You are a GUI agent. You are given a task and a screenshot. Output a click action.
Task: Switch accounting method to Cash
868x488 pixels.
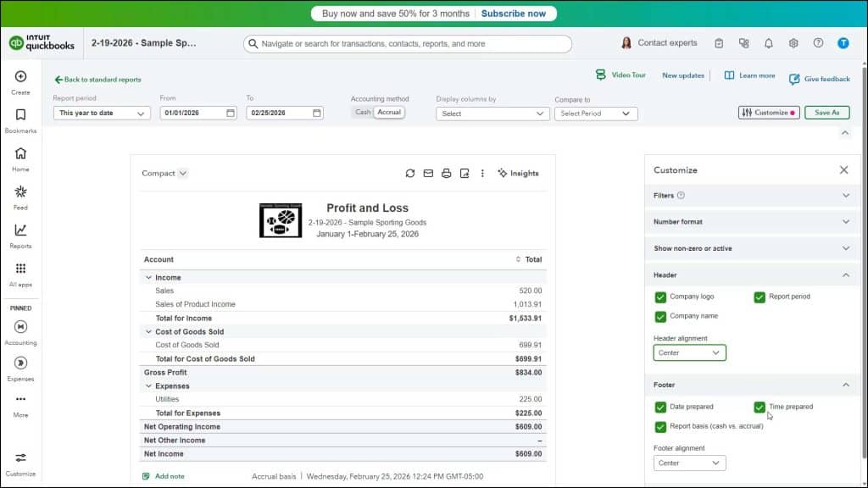[363, 111]
